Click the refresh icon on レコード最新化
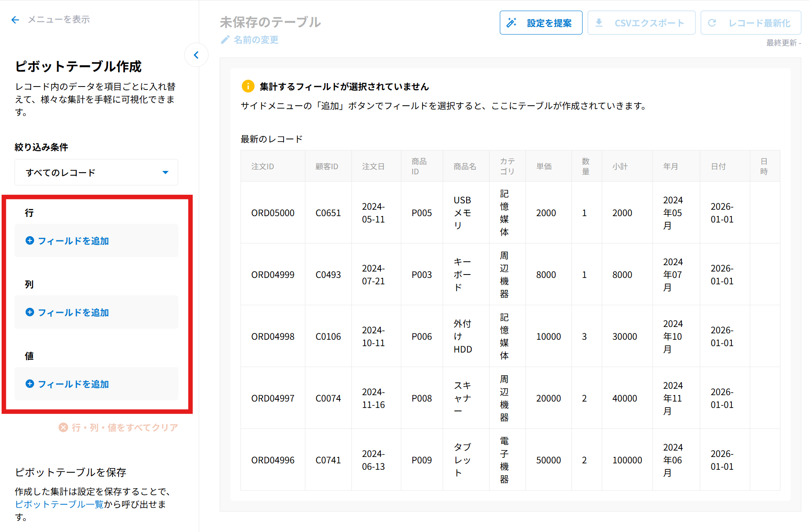The image size is (809, 532). click(712, 23)
